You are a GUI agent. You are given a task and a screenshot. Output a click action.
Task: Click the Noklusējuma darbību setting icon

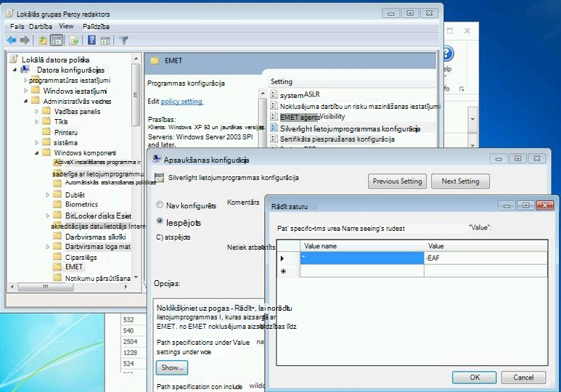pos(274,105)
